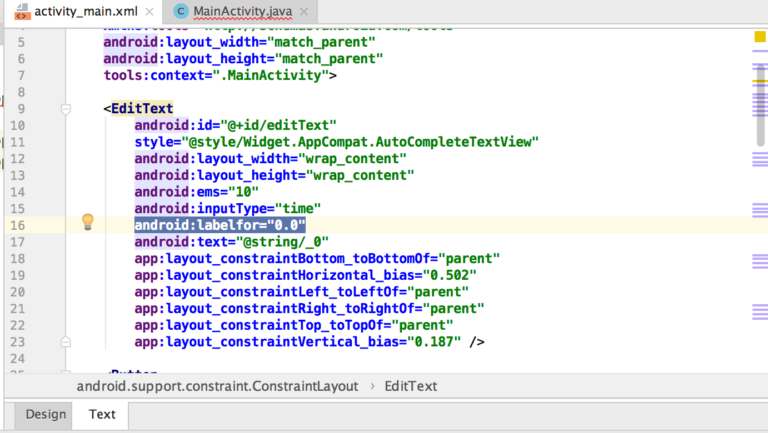The height and width of the screenshot is (433, 768).
Task: Collapse the EditText tag fold at line 9
Action: coord(66,109)
